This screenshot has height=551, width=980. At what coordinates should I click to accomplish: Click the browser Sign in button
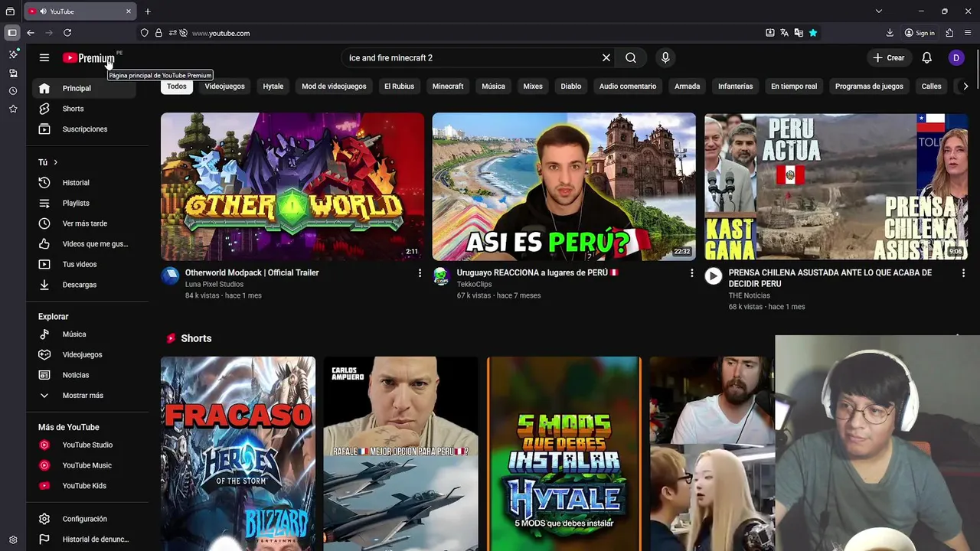pyautogui.click(x=920, y=33)
